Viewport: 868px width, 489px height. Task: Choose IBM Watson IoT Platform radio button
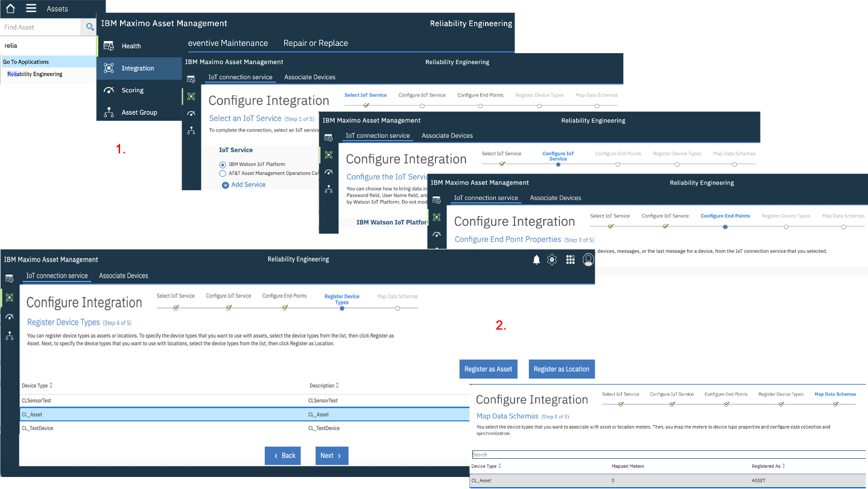[x=223, y=164]
